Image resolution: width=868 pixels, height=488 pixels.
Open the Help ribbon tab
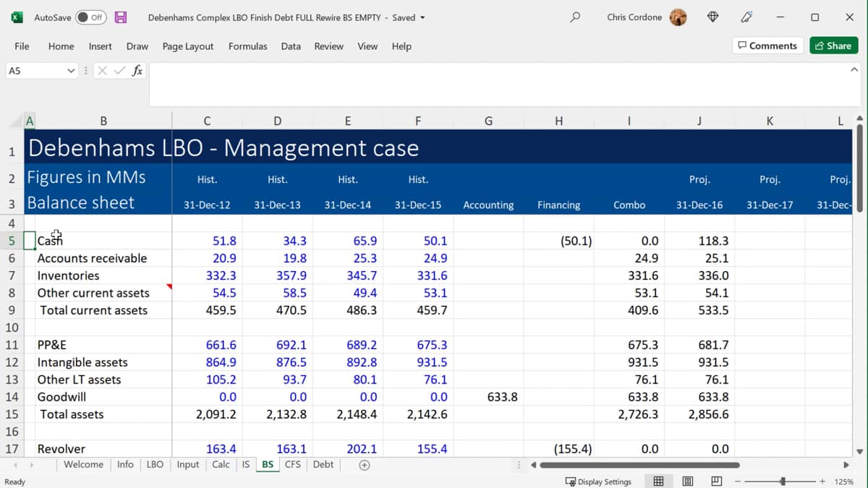(401, 46)
